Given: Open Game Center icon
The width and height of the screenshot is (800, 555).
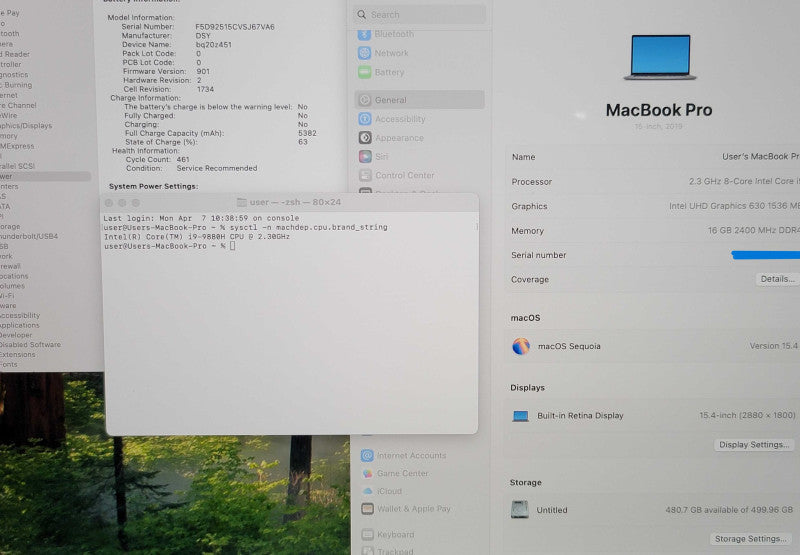Looking at the screenshot, I should pyautogui.click(x=367, y=473).
